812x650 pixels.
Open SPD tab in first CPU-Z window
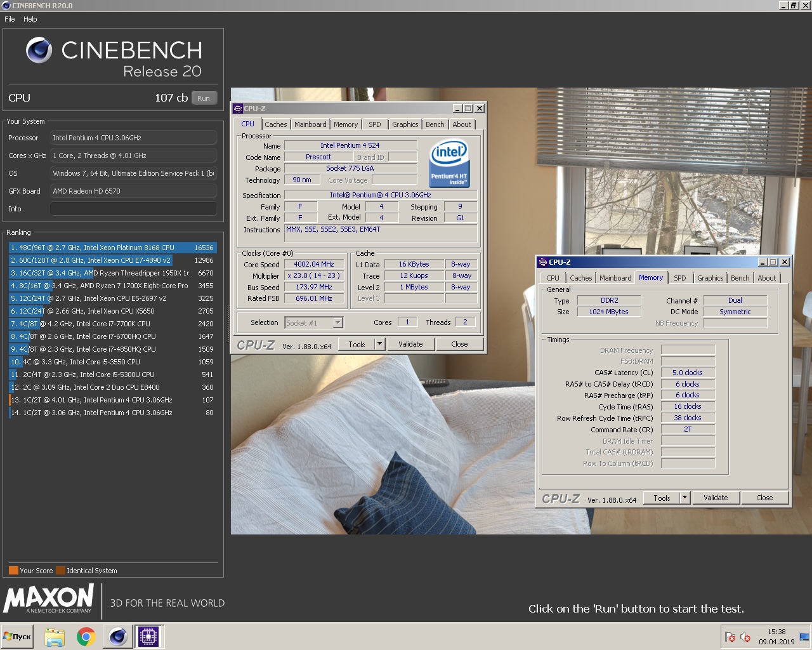pyautogui.click(x=375, y=124)
